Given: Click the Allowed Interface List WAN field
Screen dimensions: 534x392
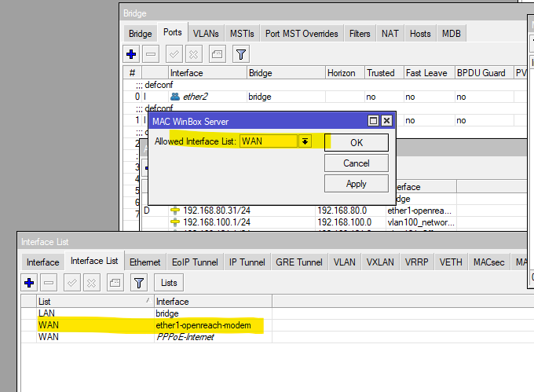Looking at the screenshot, I should (x=269, y=141).
